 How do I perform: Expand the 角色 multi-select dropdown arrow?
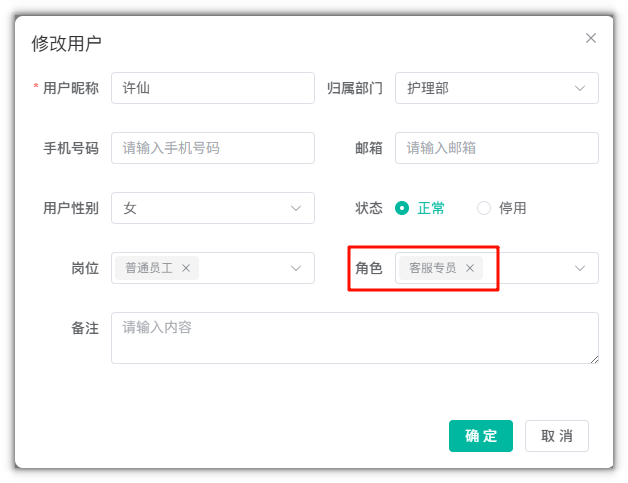pos(580,268)
